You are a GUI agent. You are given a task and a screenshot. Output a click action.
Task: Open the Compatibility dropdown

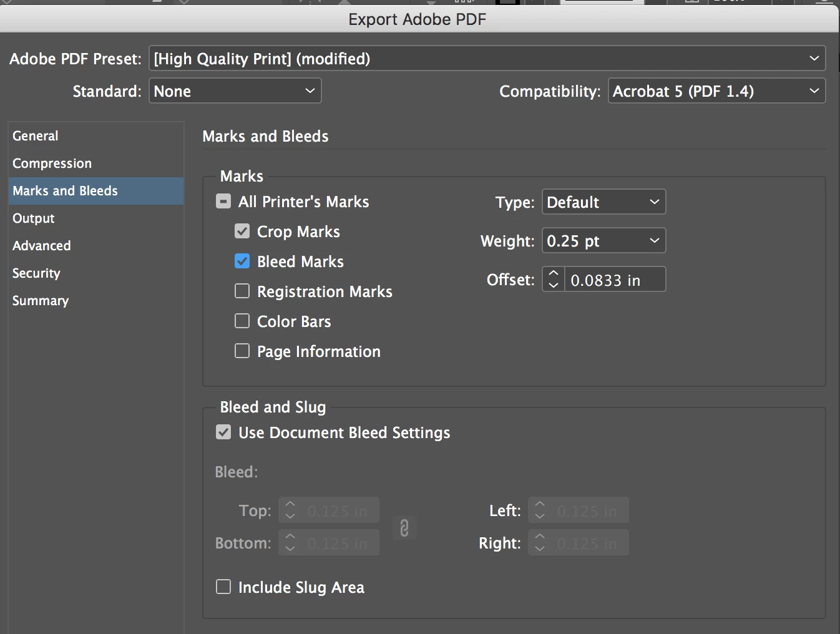point(716,90)
